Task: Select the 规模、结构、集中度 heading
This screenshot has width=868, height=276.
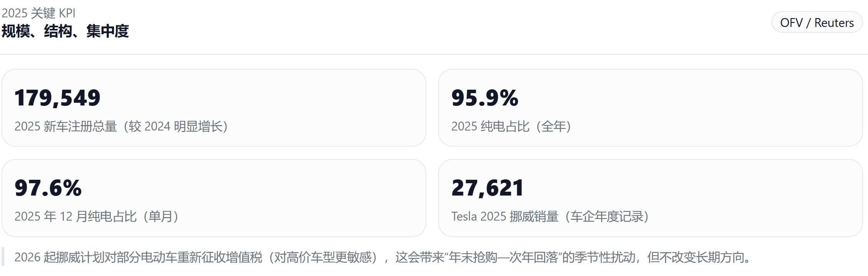Action: [x=65, y=31]
